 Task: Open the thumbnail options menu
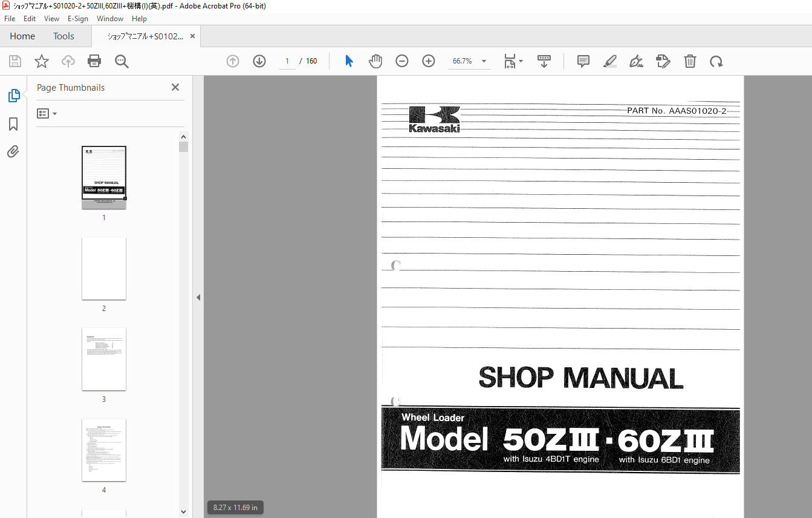click(47, 114)
